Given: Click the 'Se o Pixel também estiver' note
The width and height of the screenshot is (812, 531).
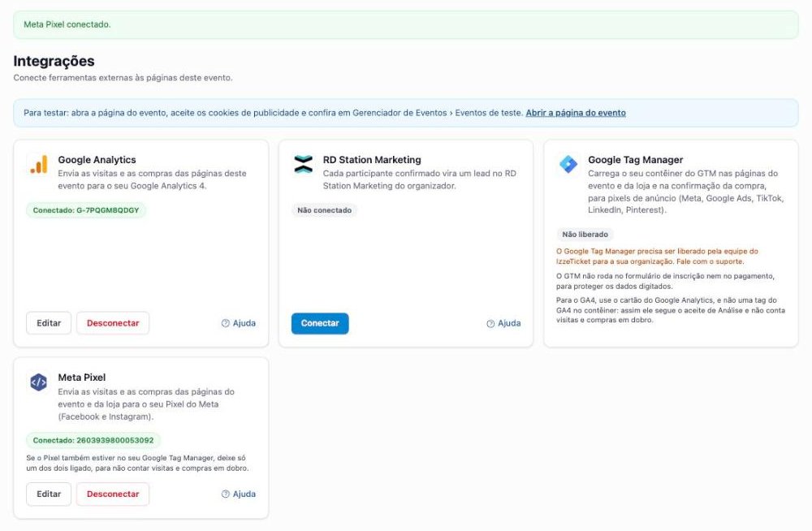Looking at the screenshot, I should [138, 463].
